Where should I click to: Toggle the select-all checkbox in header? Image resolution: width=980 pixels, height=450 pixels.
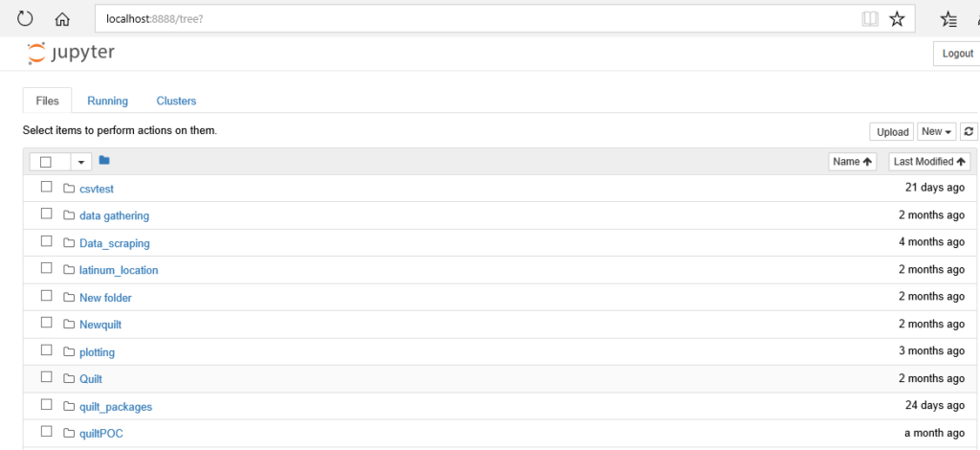[x=46, y=162]
